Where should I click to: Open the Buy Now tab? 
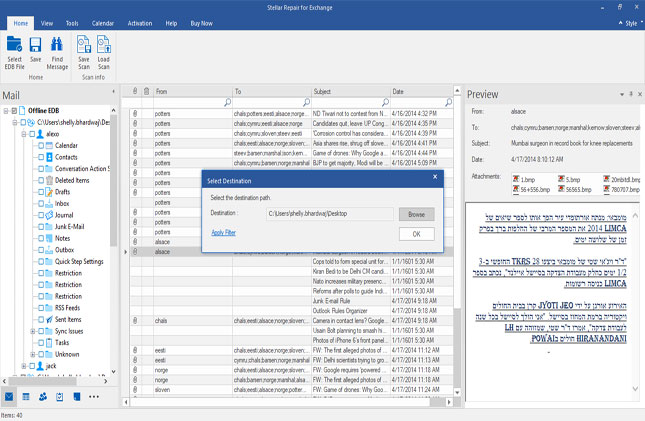click(x=201, y=23)
